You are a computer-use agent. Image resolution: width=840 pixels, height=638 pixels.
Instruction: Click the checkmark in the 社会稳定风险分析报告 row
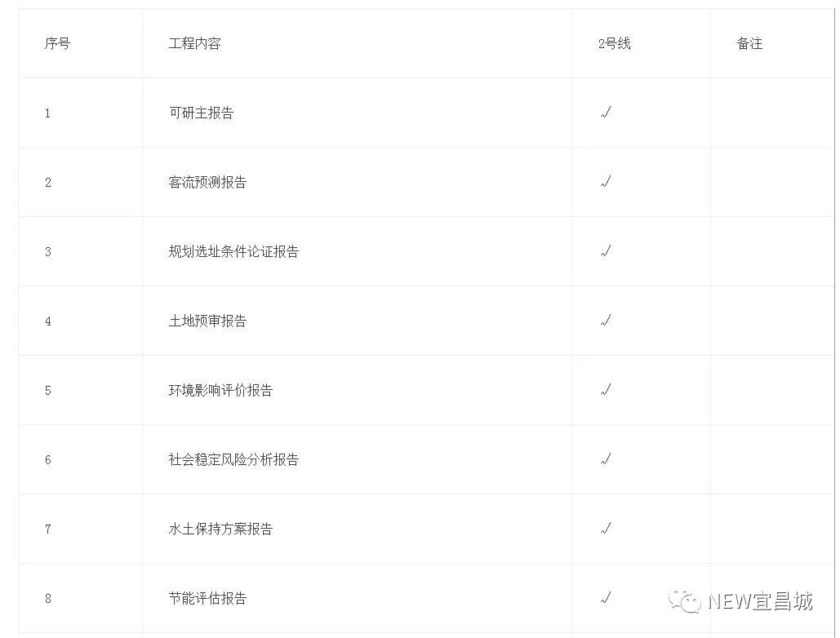(x=605, y=459)
